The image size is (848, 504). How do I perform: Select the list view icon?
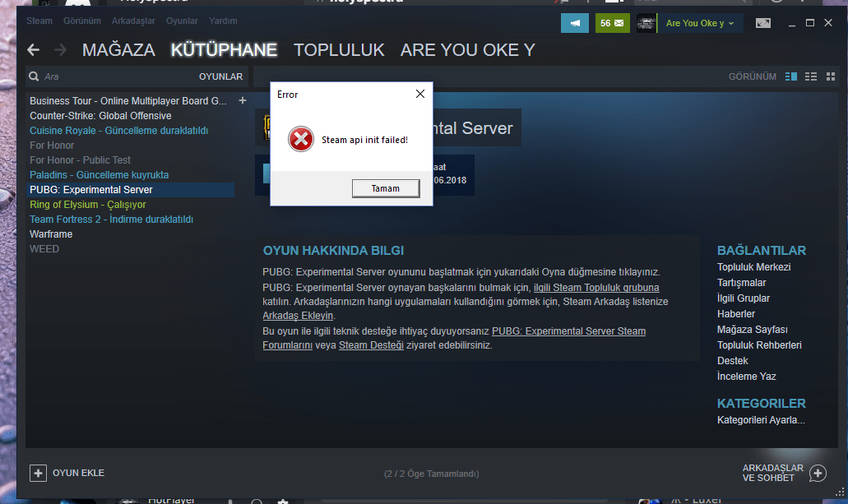(x=811, y=76)
